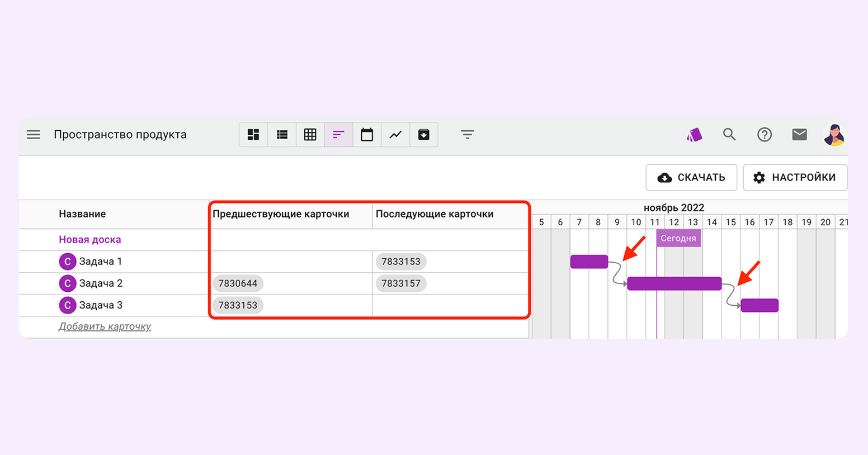
Task: Open the mail notifications icon
Action: 800,134
